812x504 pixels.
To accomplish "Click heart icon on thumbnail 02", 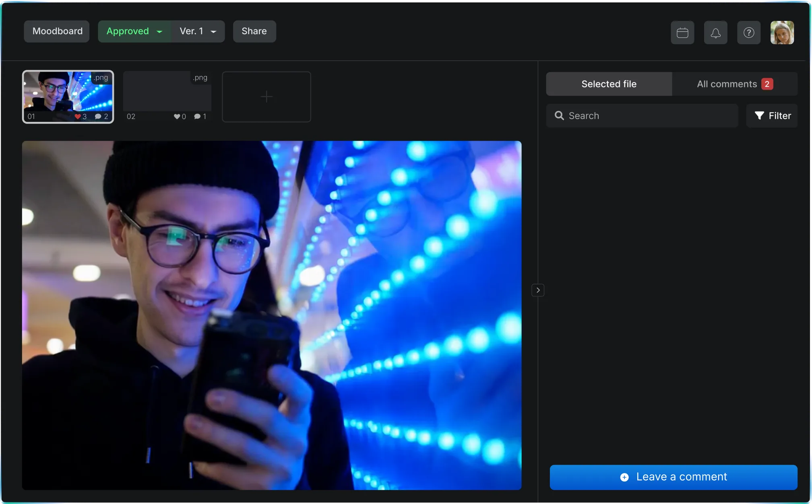I will [x=177, y=117].
